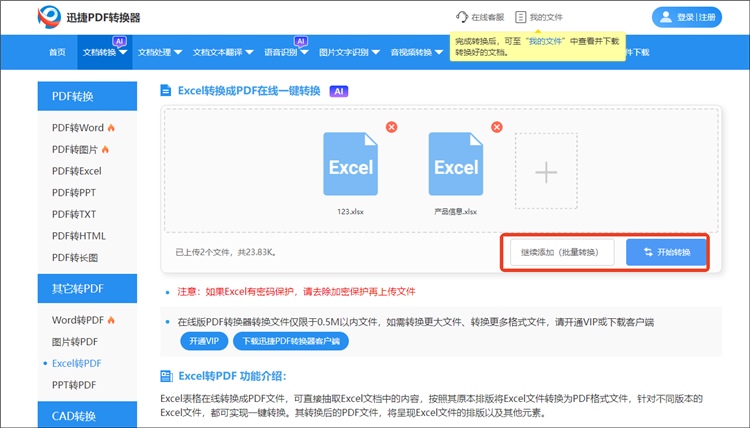Expand the 音视频转换 dropdown arrow
Screen dimensions: 750x428
(439, 53)
